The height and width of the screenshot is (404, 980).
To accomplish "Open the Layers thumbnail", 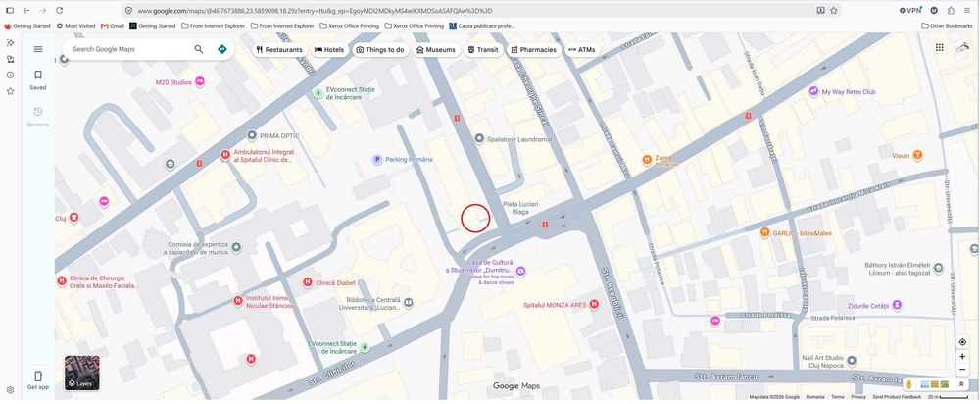I will pos(82,373).
